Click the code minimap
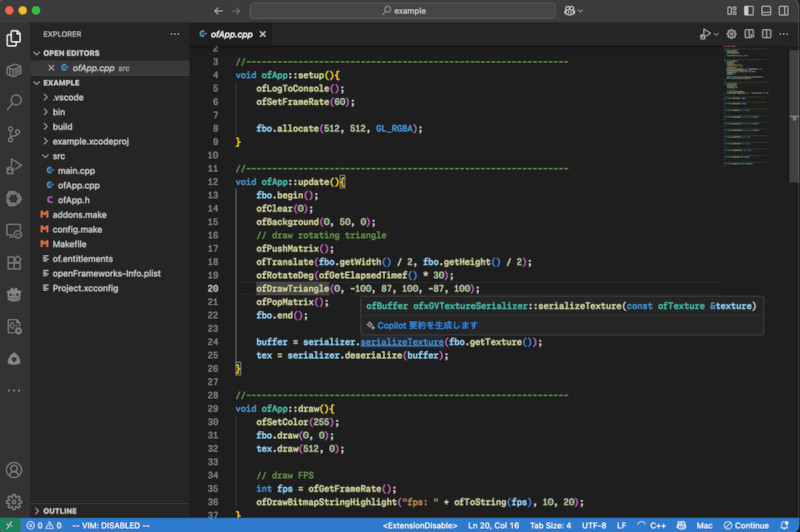 (746, 106)
